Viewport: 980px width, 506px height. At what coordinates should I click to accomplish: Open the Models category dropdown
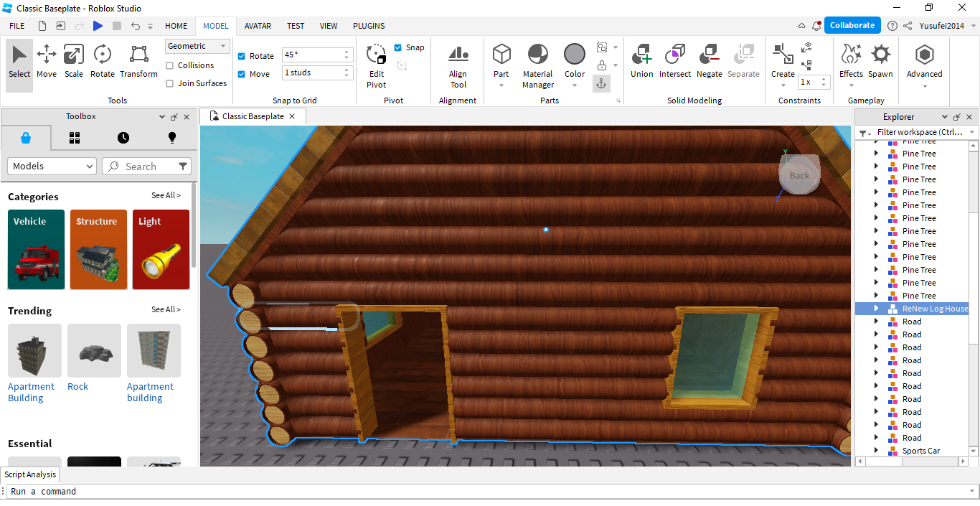(x=52, y=166)
